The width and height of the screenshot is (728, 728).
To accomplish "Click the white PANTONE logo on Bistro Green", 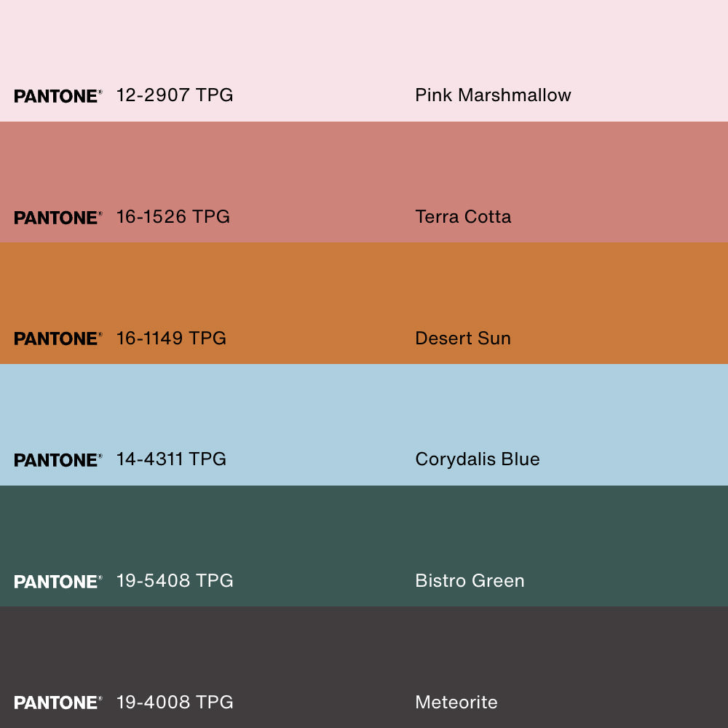I will [x=58, y=582].
